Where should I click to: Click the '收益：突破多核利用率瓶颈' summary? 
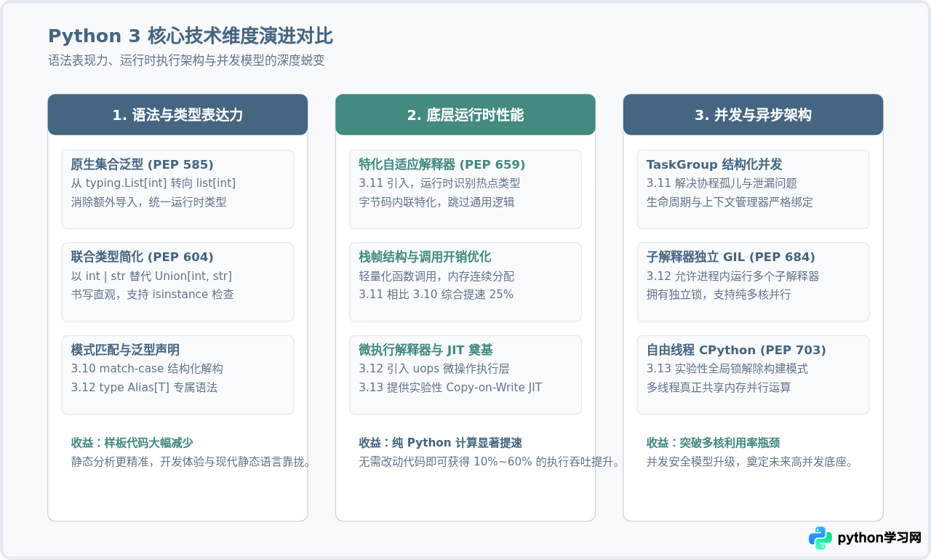click(x=714, y=443)
